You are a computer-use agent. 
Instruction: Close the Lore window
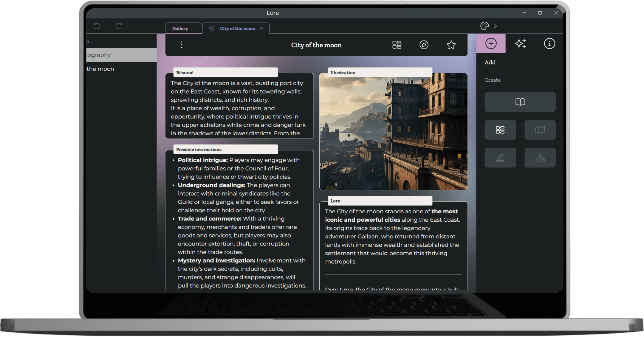click(x=556, y=13)
